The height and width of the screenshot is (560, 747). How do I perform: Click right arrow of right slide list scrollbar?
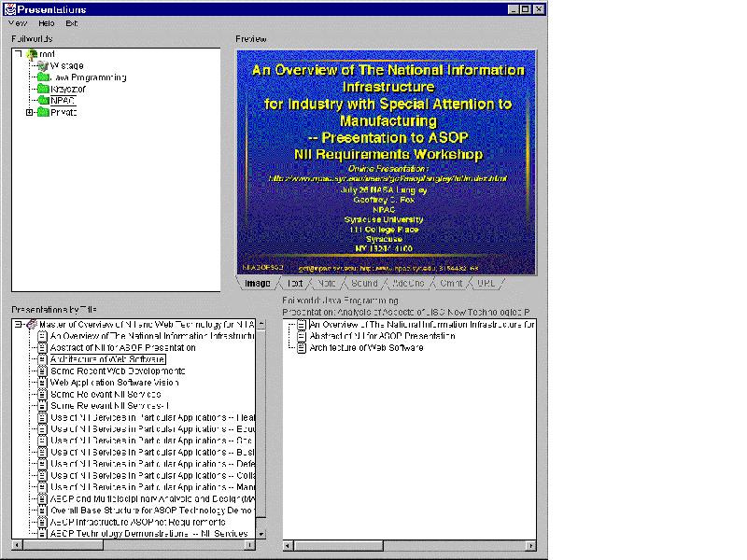pos(531,546)
